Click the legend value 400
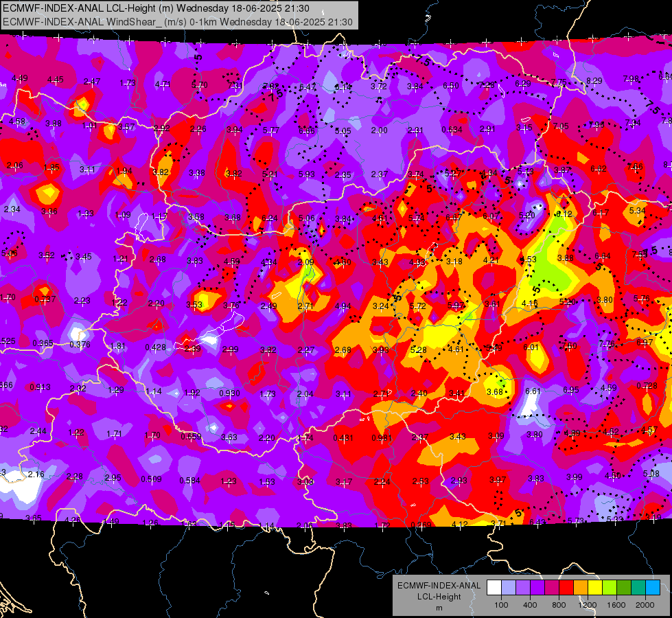Viewport: 672px width, 618px height. coord(530,605)
